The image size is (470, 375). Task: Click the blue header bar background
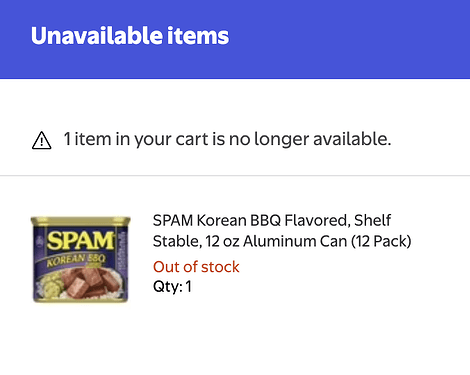tap(350, 39)
